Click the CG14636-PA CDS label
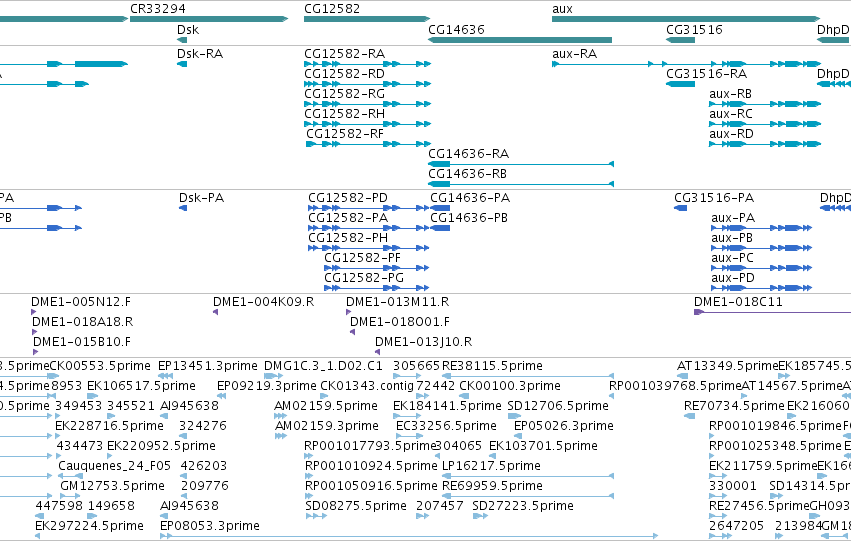This screenshot has width=851, height=541. pyautogui.click(x=470, y=198)
